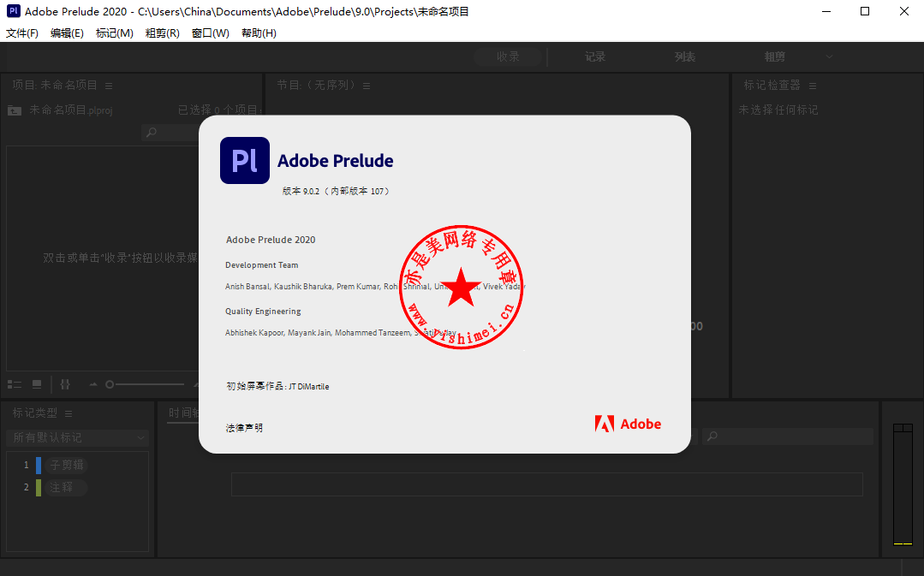Click the audio level meter
This screenshot has width=924, height=576.
(903, 484)
